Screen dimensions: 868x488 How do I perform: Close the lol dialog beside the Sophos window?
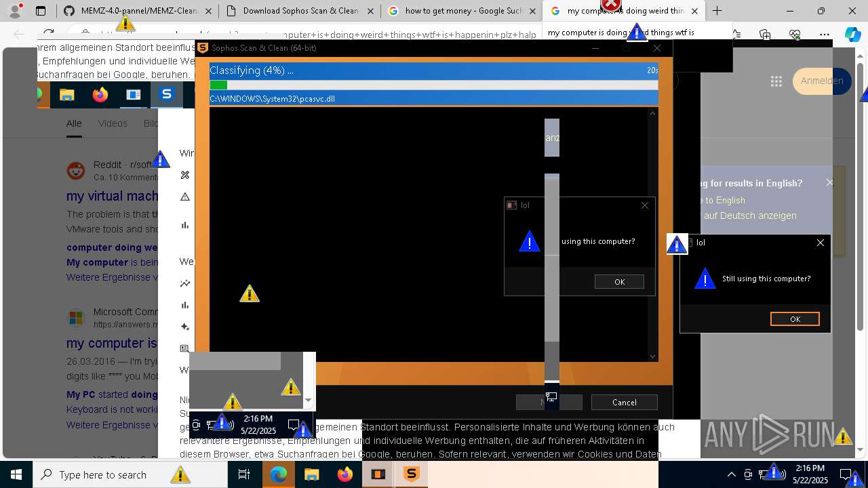tap(820, 242)
